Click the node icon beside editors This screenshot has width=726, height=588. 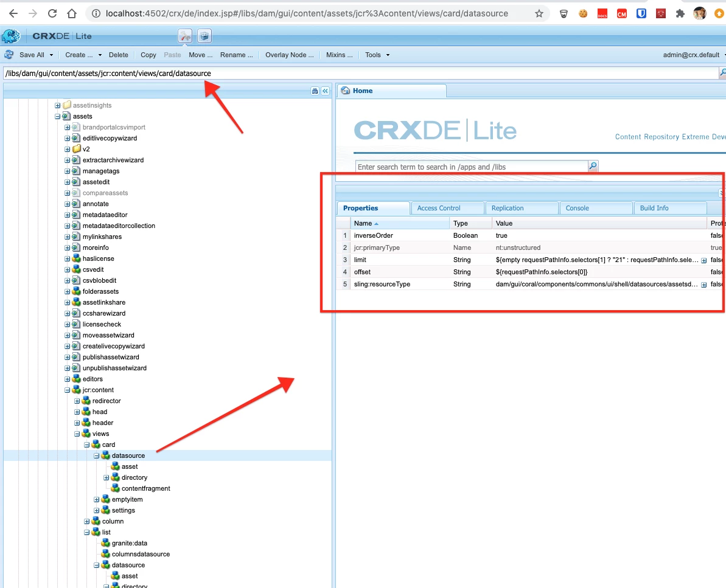(x=77, y=379)
